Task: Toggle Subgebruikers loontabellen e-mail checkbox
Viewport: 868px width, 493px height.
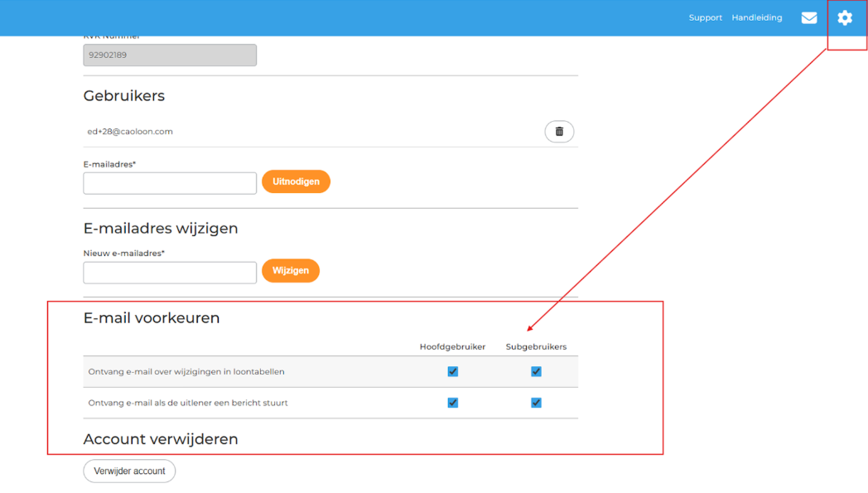Action: pyautogui.click(x=536, y=372)
